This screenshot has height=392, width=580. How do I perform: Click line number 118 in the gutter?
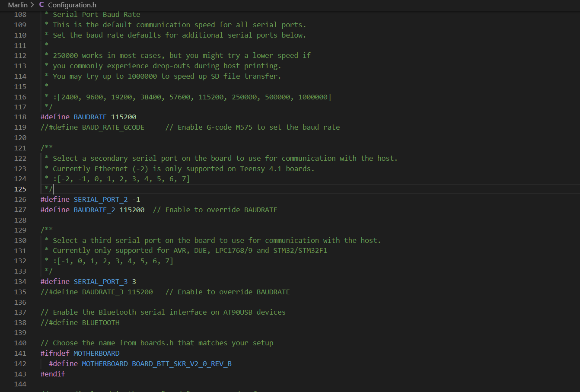pos(20,117)
